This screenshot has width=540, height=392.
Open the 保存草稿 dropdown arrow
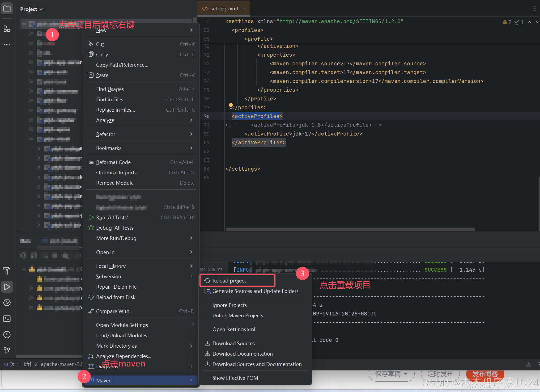(406, 374)
